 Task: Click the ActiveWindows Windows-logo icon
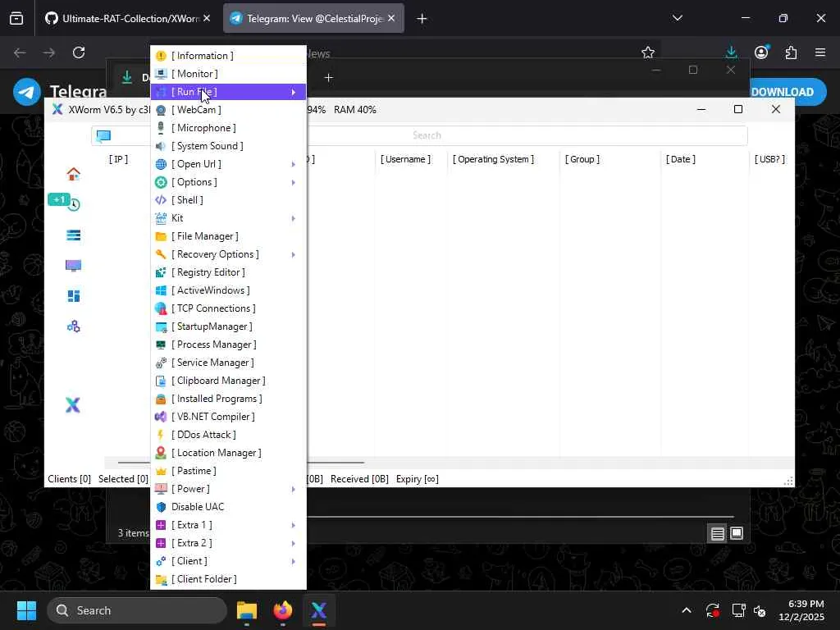[x=161, y=290]
